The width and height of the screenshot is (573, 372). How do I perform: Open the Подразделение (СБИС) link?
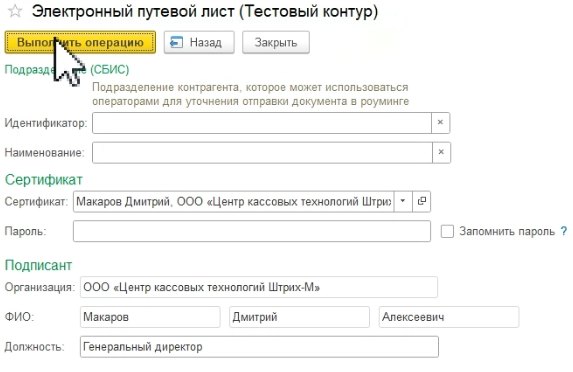67,69
